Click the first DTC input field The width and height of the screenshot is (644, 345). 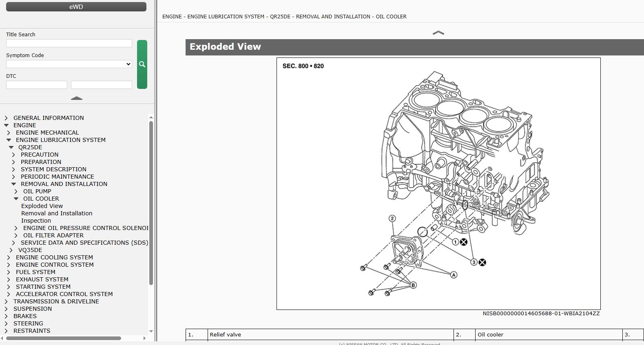click(37, 85)
